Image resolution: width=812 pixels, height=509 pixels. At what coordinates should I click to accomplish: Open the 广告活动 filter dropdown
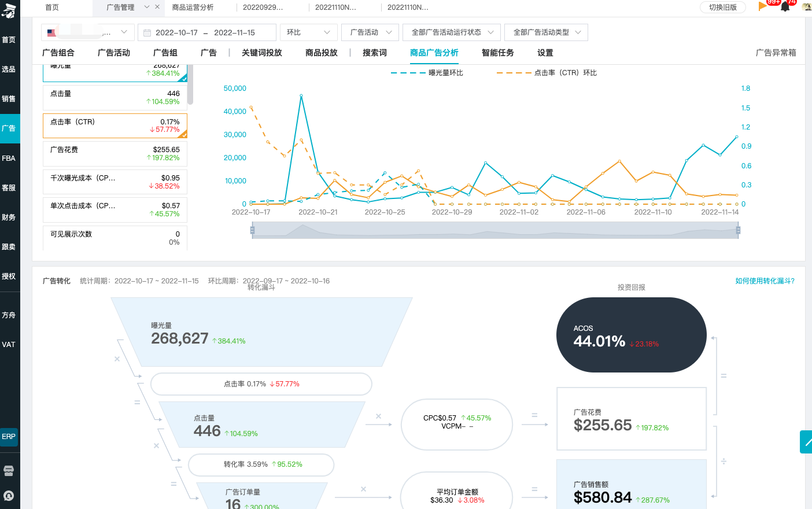370,32
